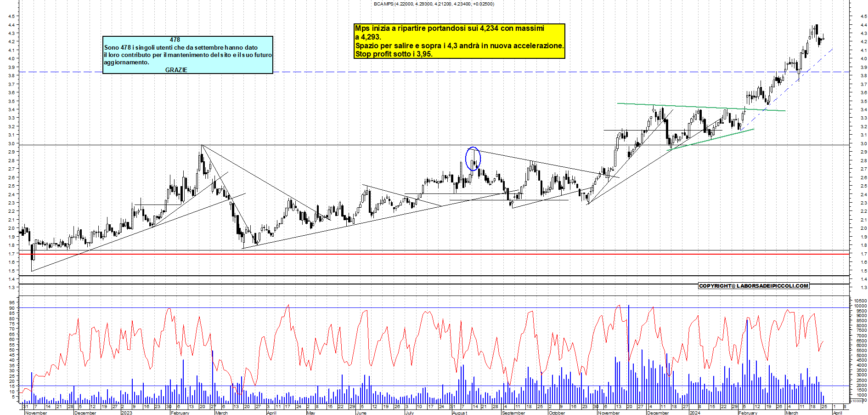
Task: Click 'Stop profit sotto i 3,95.' text
Action: click(394, 54)
